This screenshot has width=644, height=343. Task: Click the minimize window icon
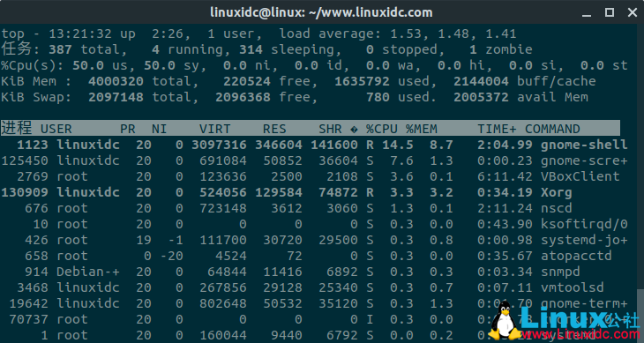(x=587, y=12)
